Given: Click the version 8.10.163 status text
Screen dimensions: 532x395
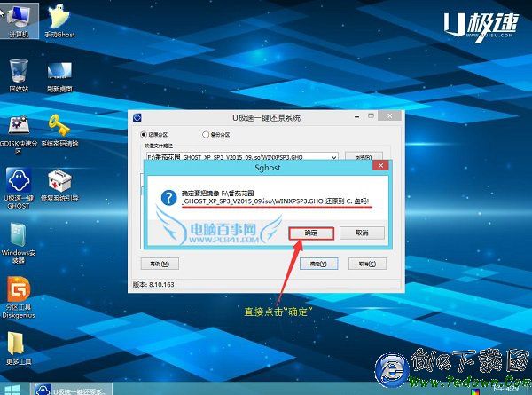Looking at the screenshot, I should pos(153,285).
